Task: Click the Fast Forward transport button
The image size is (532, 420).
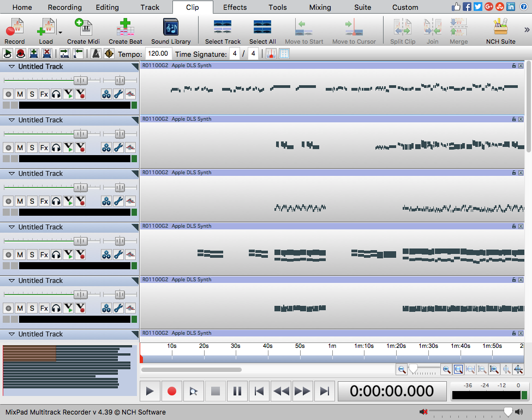Action: pos(303,391)
